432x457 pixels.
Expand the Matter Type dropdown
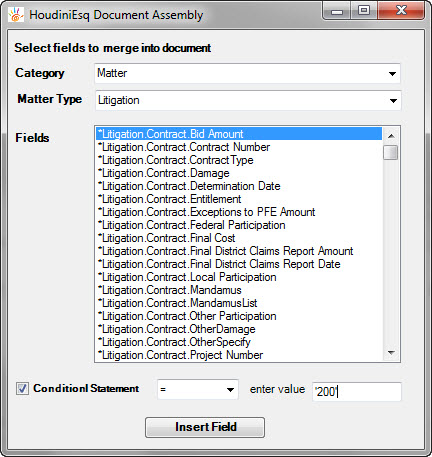tap(248, 100)
